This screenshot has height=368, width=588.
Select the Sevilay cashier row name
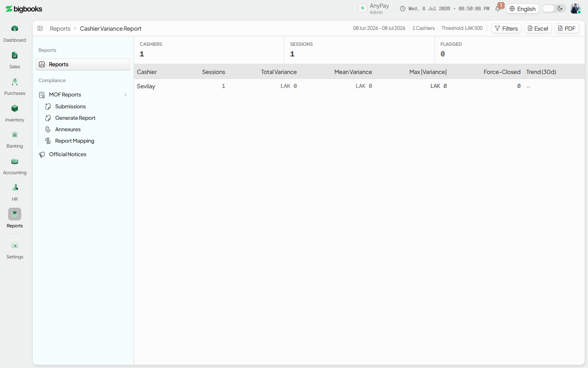coord(146,86)
